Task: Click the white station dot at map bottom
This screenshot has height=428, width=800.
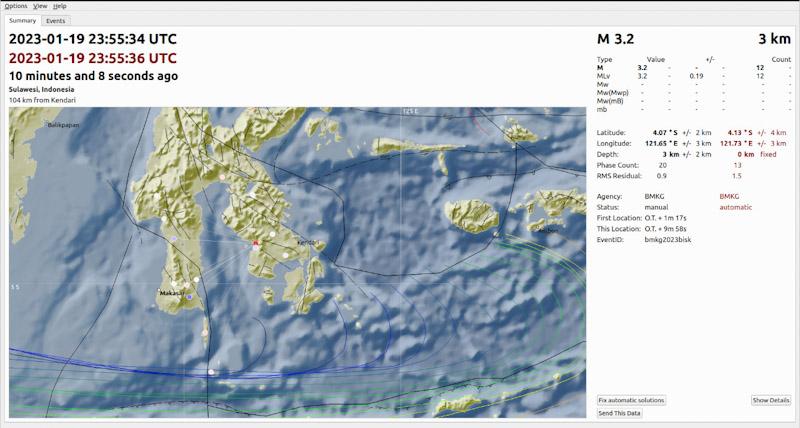Action: 211,372
